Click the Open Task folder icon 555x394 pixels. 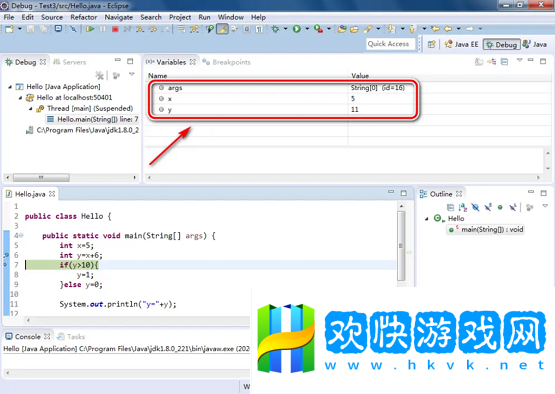tap(354, 29)
